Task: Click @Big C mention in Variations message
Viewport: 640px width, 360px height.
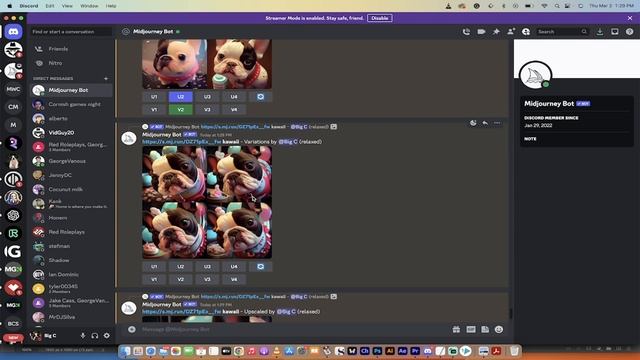Action: 287,142
